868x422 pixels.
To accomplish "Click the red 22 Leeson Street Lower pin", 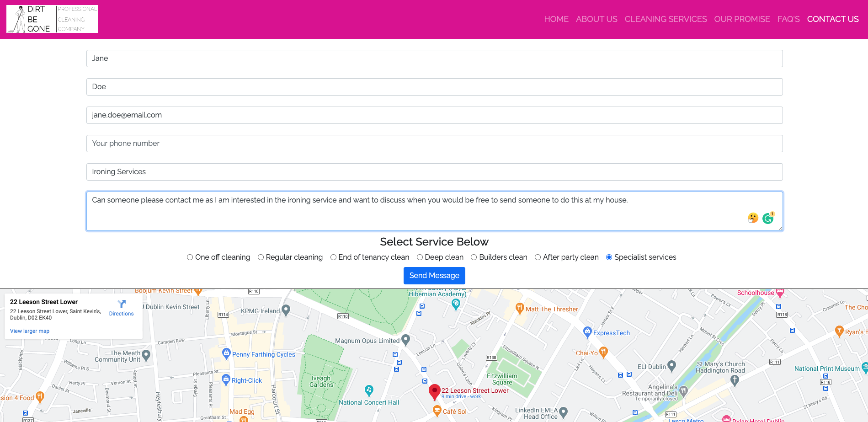I will [x=434, y=392].
